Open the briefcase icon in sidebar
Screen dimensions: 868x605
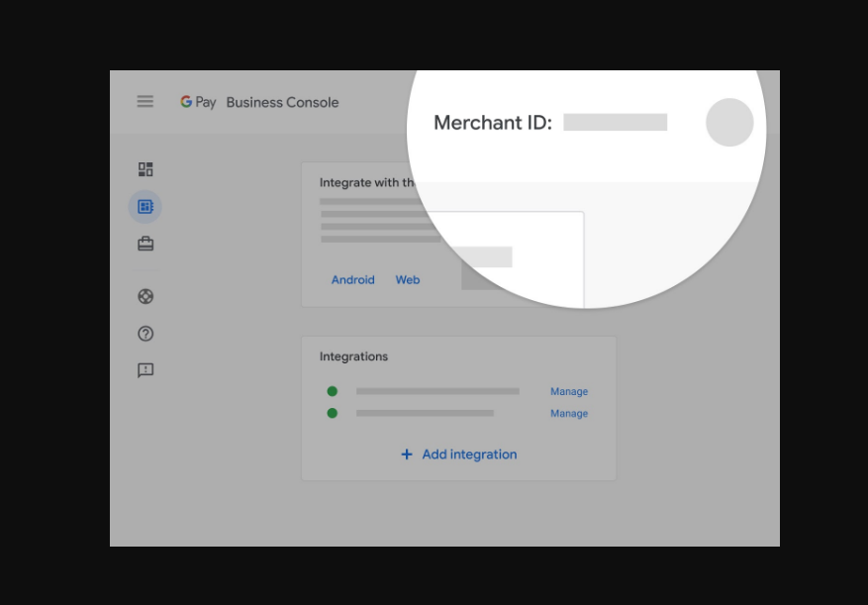(145, 244)
